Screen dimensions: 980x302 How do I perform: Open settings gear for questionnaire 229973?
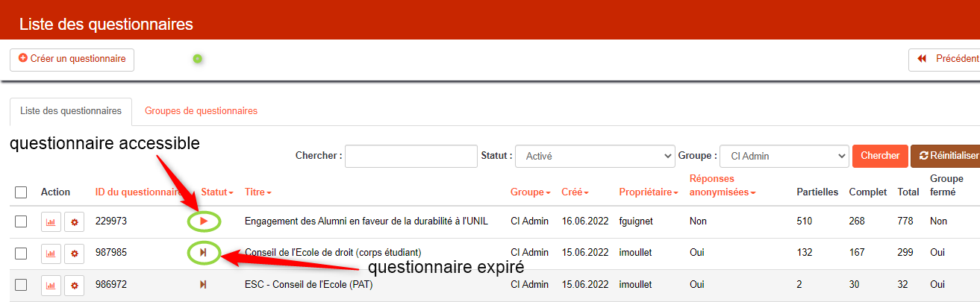coord(74,222)
